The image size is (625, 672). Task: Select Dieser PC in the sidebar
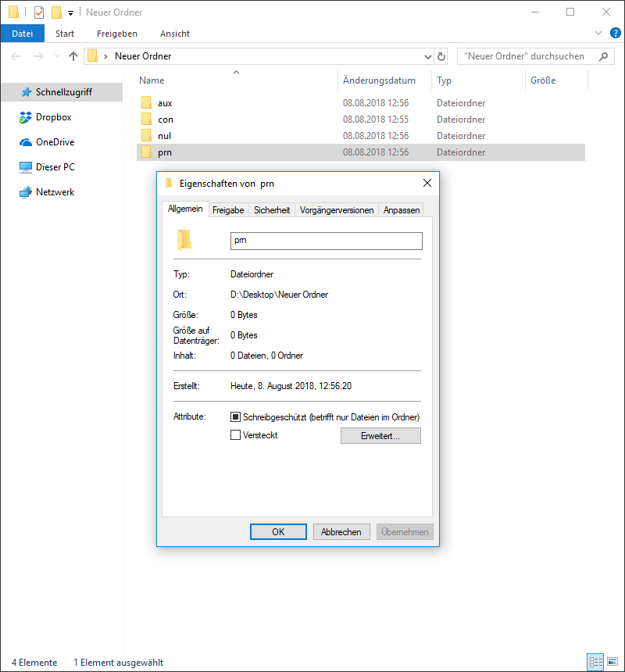pos(55,167)
